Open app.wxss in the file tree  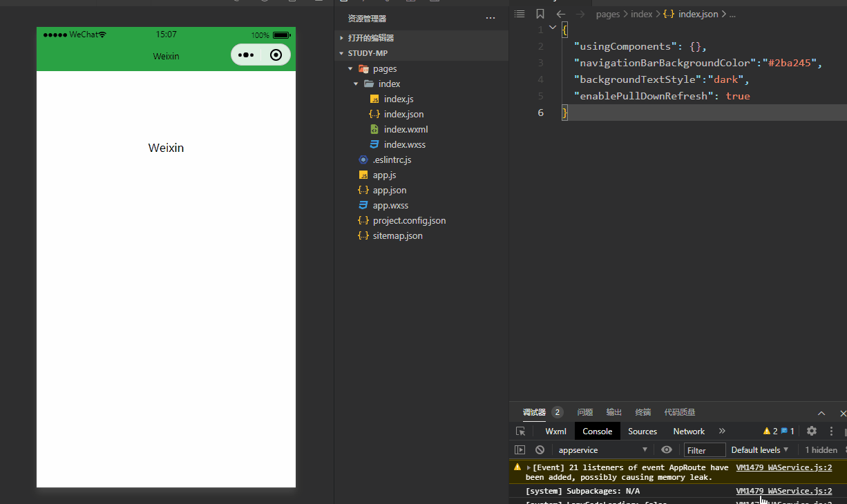click(x=390, y=205)
